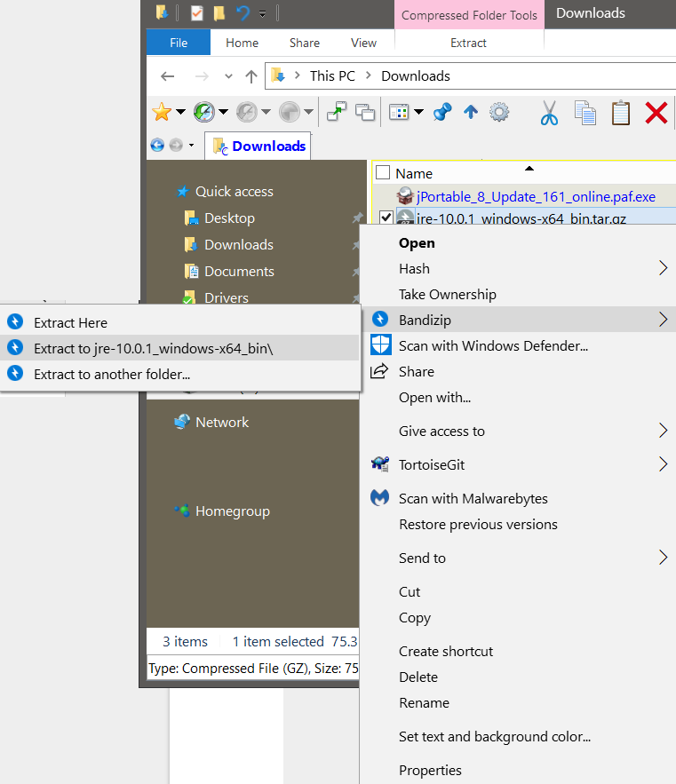Switch to the Share ribbon tab
The width and height of the screenshot is (676, 784).
(x=304, y=43)
